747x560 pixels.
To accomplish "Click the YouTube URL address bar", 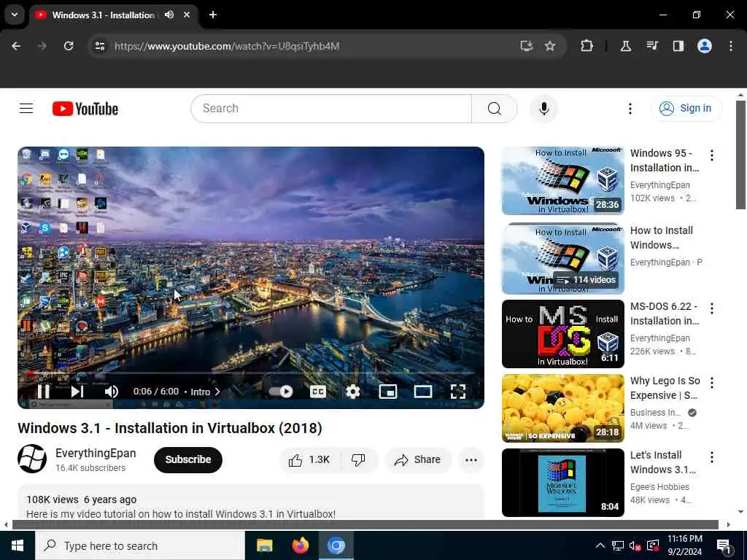I will [227, 46].
